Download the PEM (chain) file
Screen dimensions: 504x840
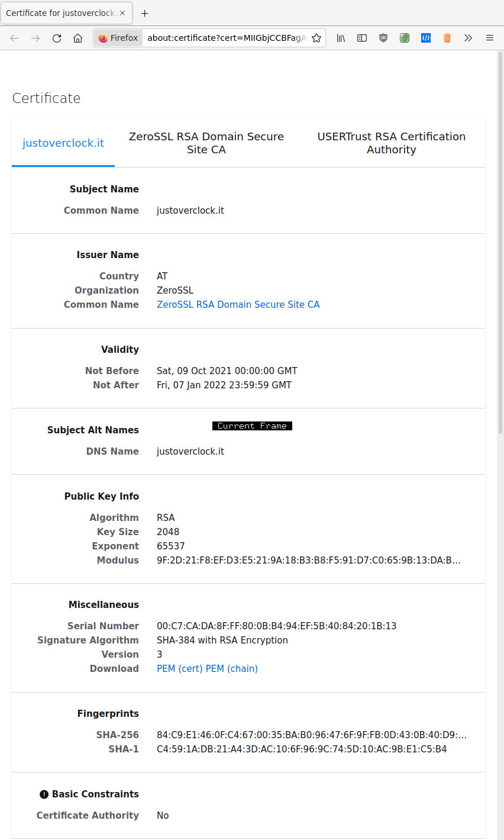(232, 668)
